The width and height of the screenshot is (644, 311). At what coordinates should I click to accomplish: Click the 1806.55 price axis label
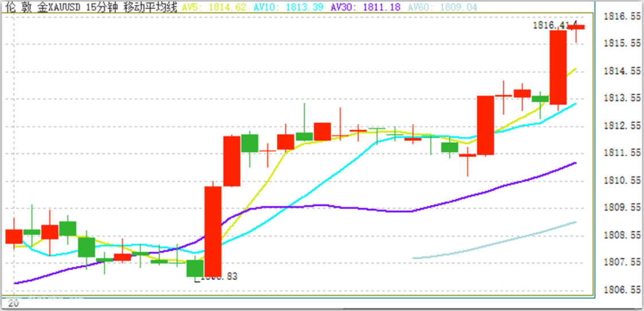[x=622, y=290]
